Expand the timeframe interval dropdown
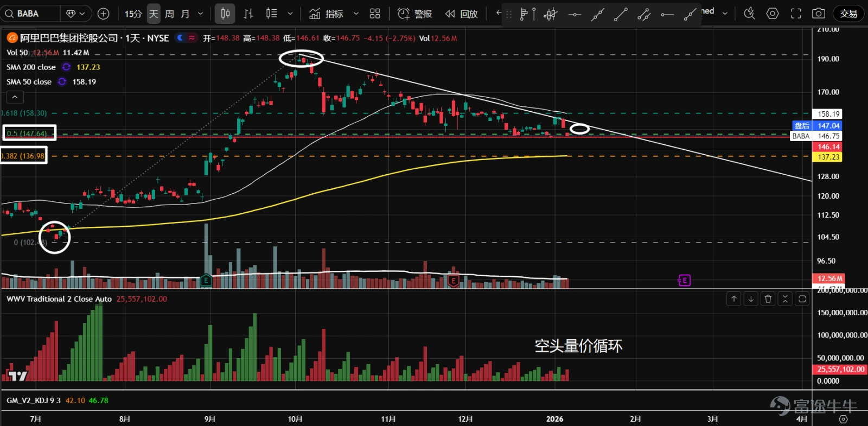Image resolution: width=868 pixels, height=426 pixels. pyautogui.click(x=201, y=14)
